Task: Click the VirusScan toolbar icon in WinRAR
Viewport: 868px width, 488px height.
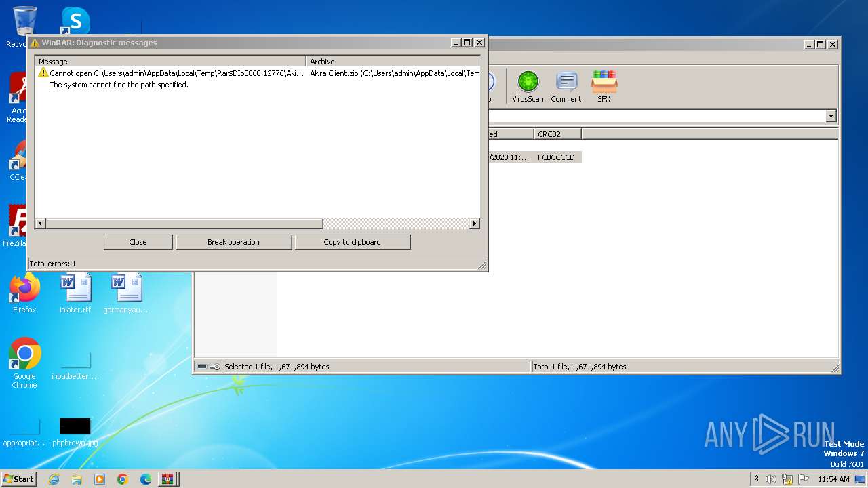Action: [x=528, y=87]
